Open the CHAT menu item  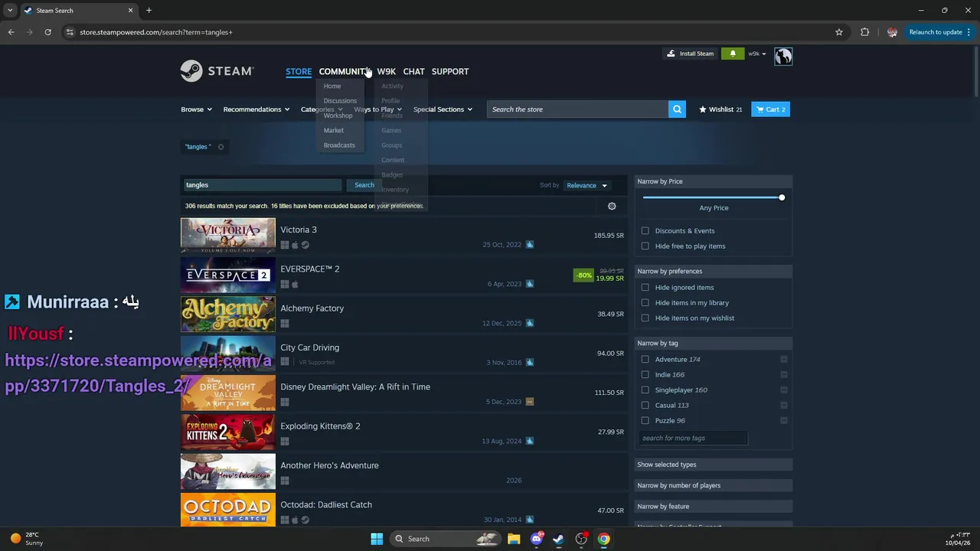(x=413, y=71)
